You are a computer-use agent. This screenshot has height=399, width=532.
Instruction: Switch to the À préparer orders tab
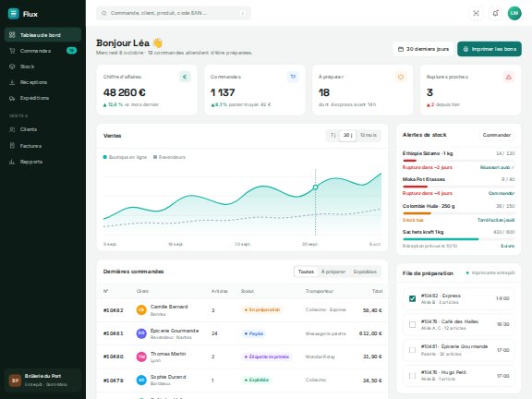coord(333,272)
